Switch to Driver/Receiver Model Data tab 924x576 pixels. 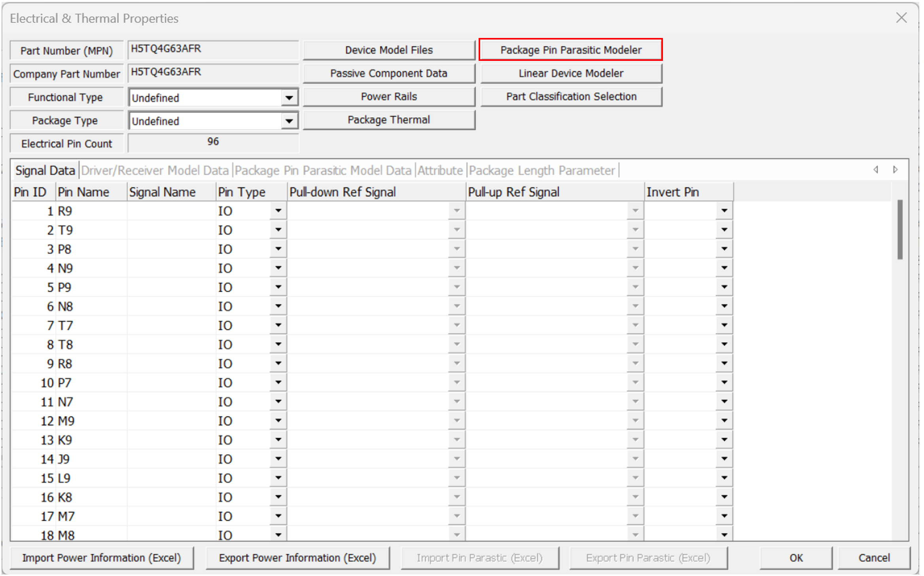coord(155,170)
